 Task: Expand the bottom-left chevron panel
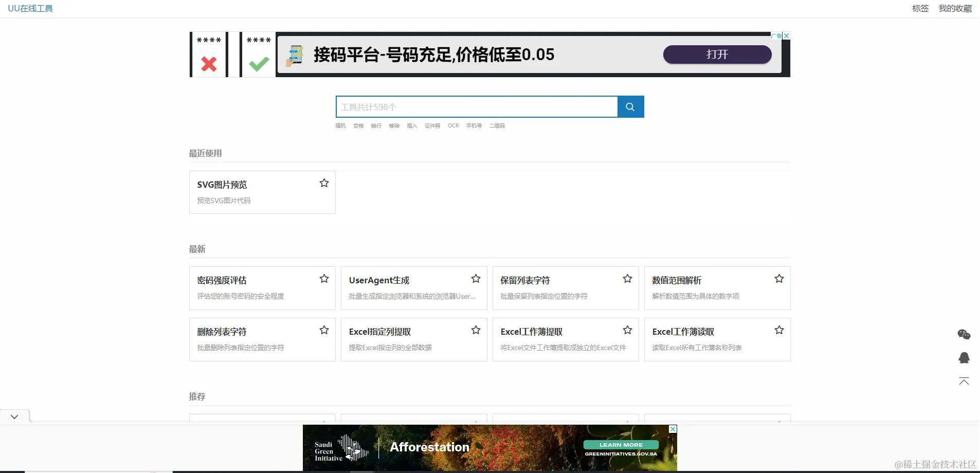point(14,416)
